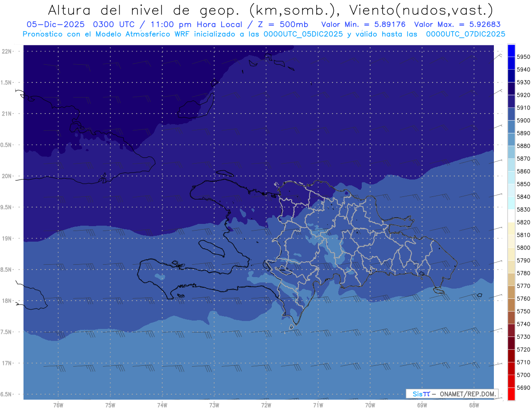Click the '5920' color scale value
The height and width of the screenshot is (411, 532).
coord(523,95)
